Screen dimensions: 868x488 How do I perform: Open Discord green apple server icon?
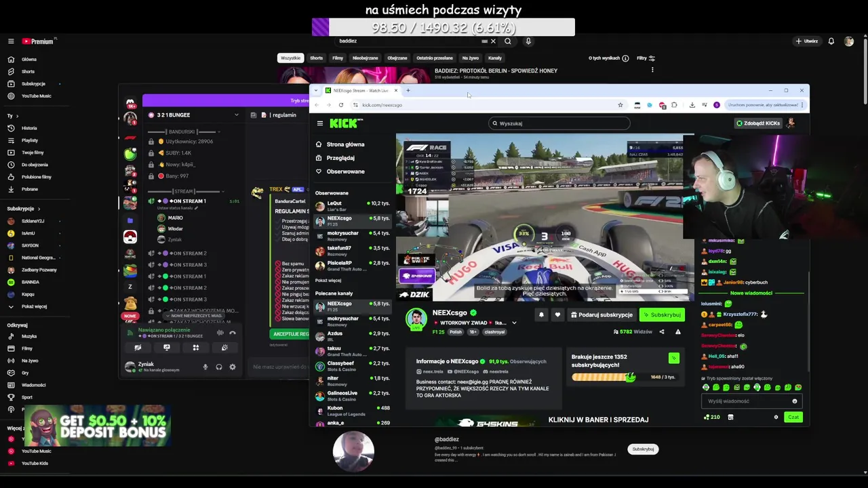click(130, 154)
